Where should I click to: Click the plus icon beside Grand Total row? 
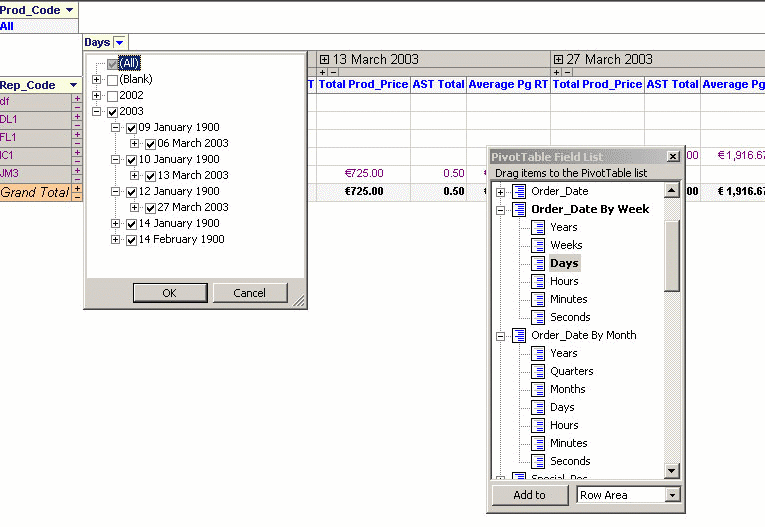click(x=76, y=188)
